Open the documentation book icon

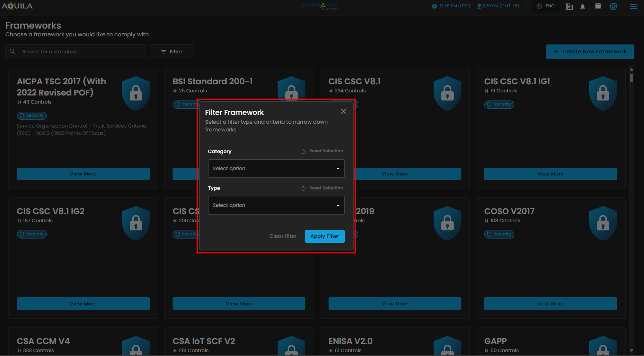[598, 6]
